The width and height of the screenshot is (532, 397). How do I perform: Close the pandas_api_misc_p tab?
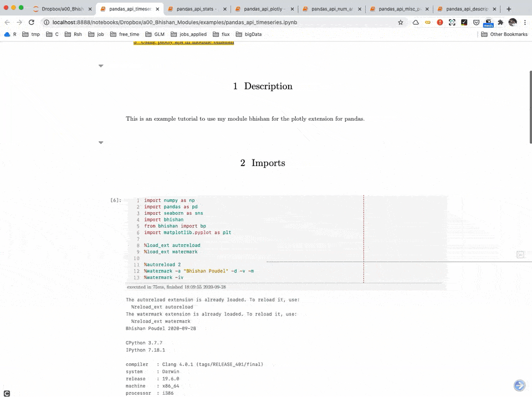pos(427,9)
